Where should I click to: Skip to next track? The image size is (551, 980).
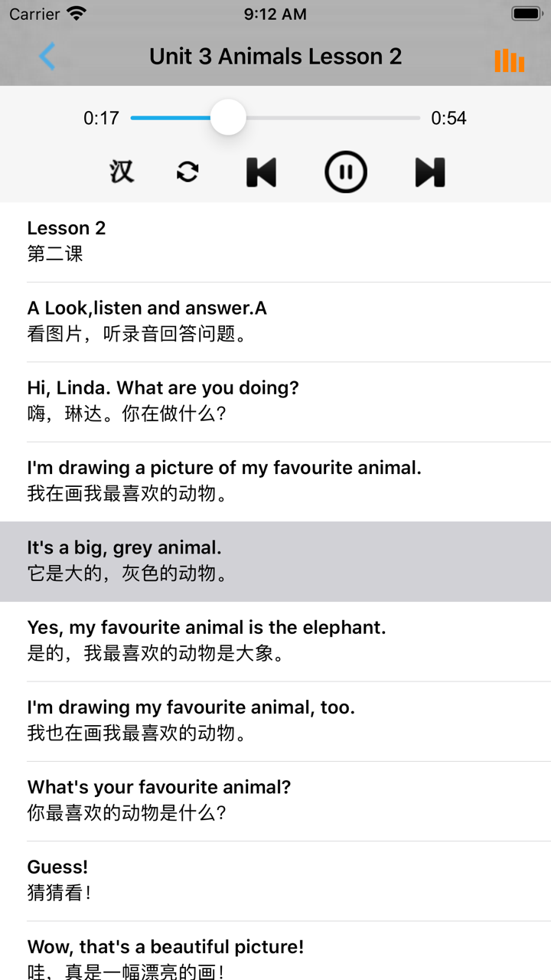coord(430,171)
